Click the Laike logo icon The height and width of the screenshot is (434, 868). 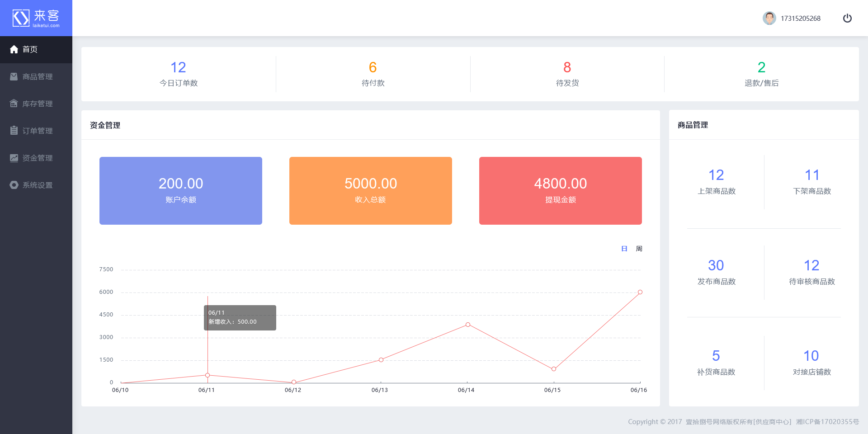point(21,18)
